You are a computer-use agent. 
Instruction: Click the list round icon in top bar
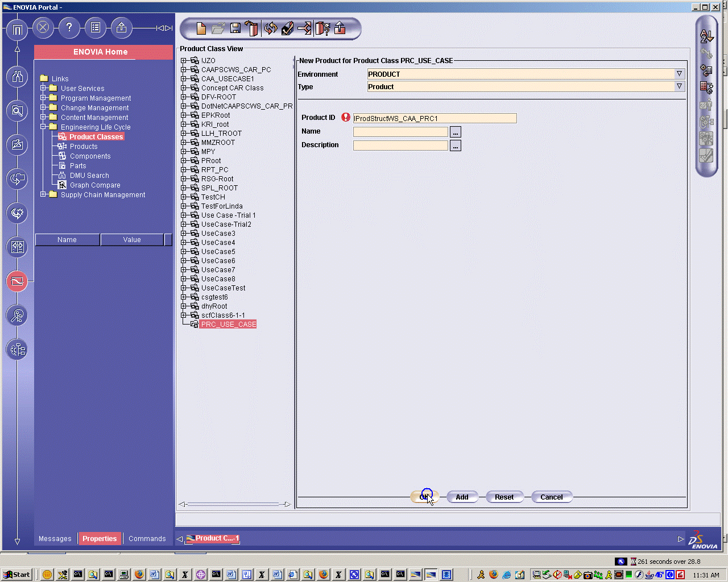coord(95,27)
